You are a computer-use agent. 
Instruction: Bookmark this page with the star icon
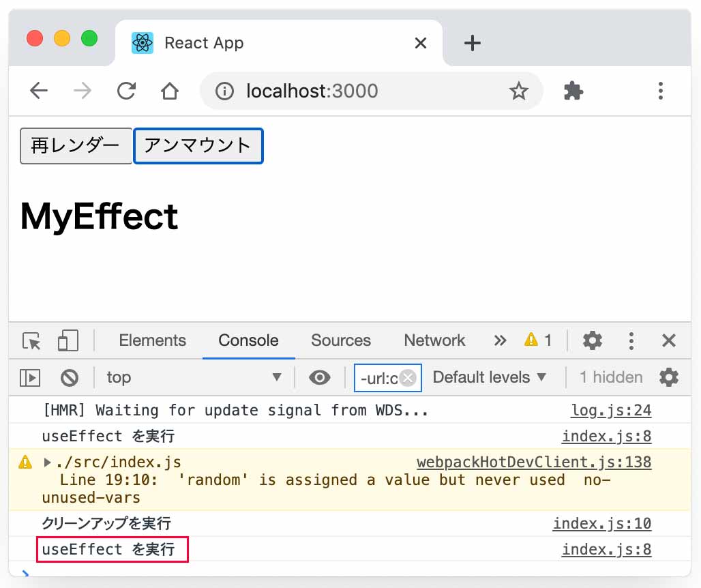click(x=519, y=91)
